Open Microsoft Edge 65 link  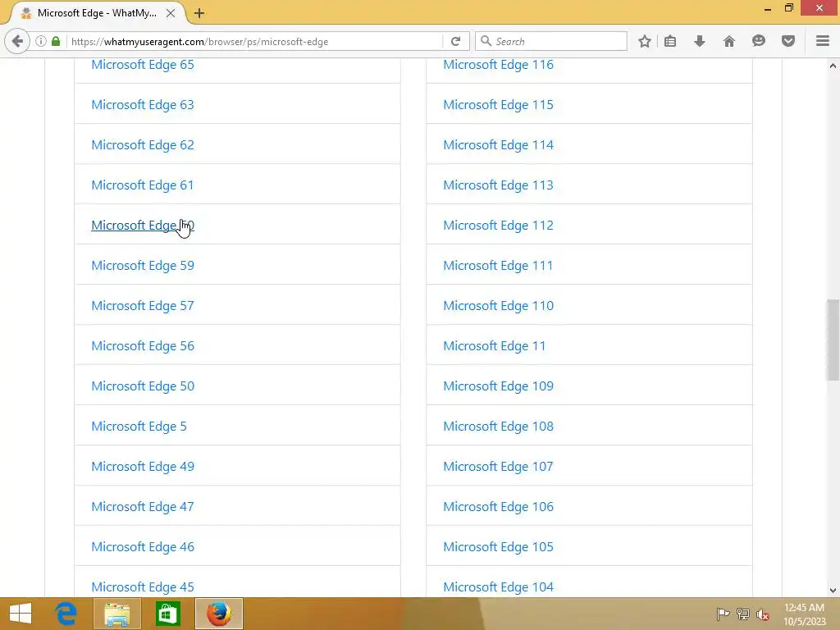click(143, 65)
